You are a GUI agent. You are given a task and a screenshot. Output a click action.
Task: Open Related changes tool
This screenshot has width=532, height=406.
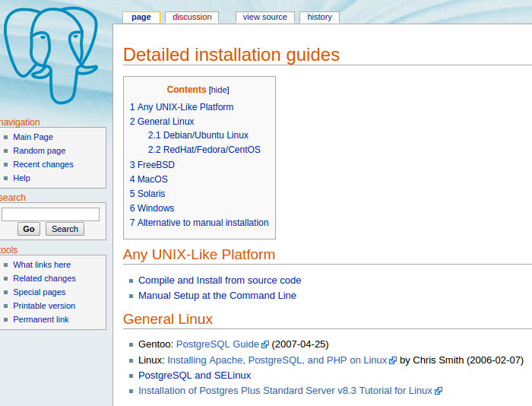click(x=44, y=278)
